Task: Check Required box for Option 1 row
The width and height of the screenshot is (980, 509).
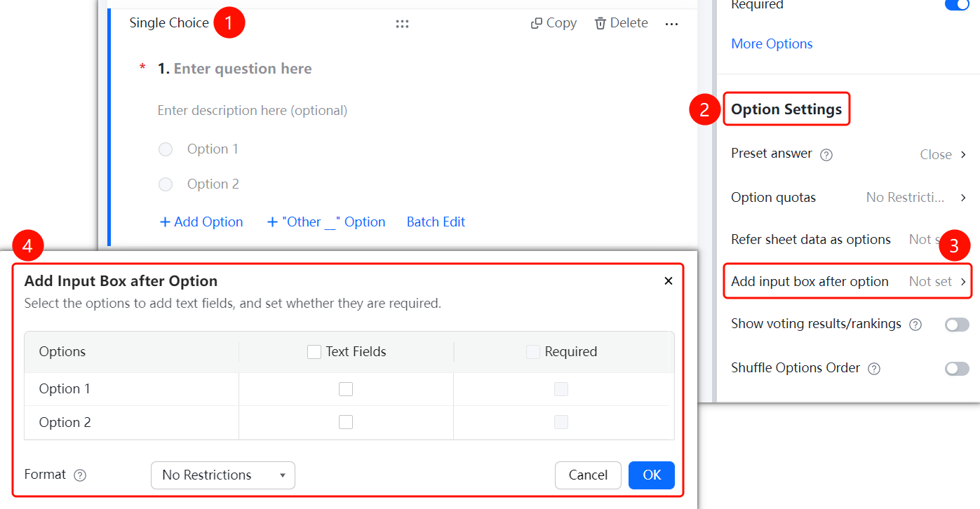Action: click(561, 389)
